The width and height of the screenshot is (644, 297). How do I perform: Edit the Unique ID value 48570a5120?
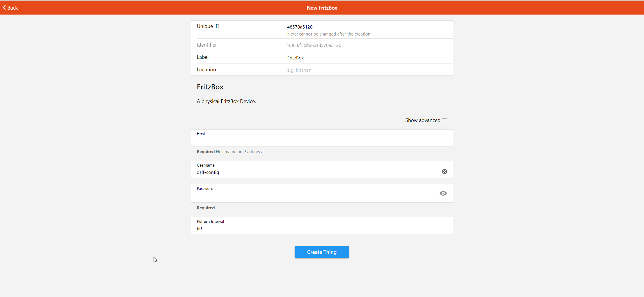300,27
